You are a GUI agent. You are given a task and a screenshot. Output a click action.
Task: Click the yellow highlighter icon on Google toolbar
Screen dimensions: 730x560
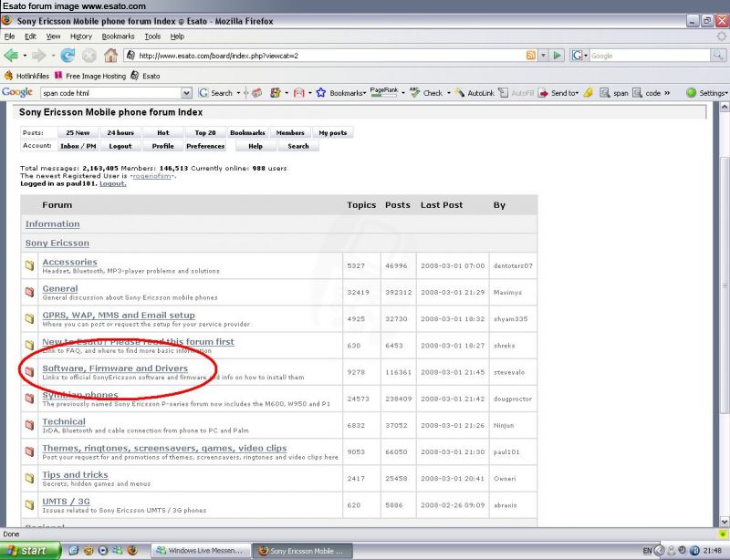point(588,93)
